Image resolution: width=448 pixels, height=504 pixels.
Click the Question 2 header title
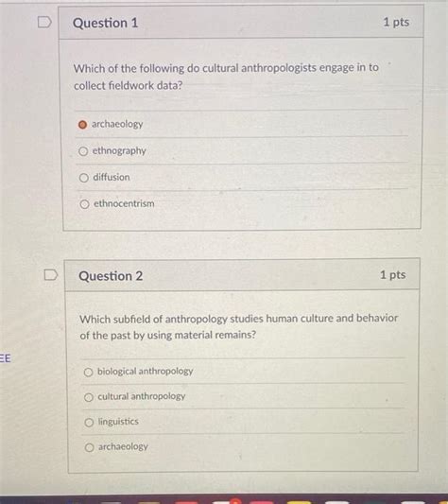point(111,276)
